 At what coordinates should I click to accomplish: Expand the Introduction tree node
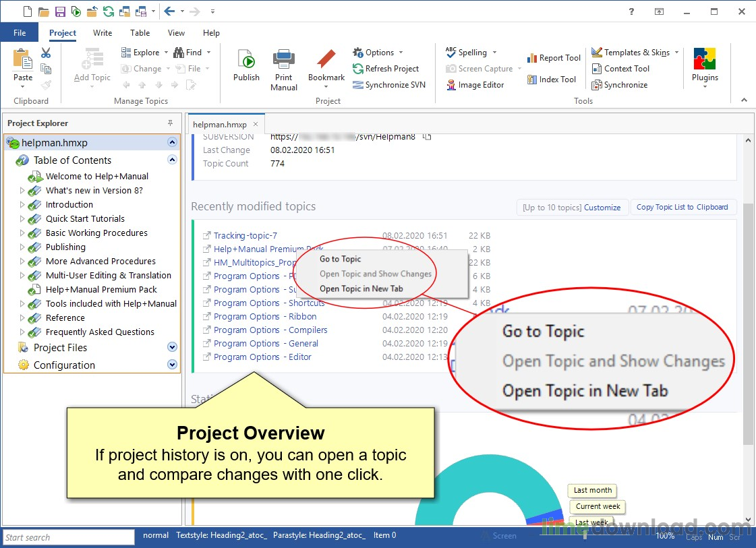(x=22, y=204)
